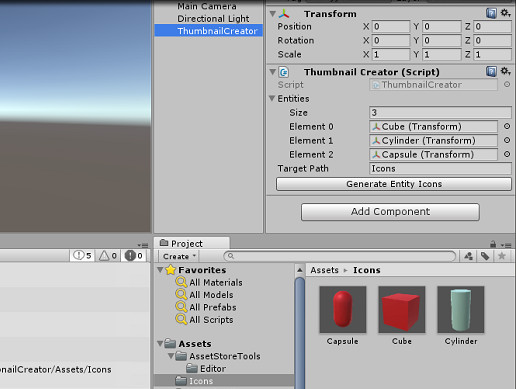This screenshot has height=389, width=516.
Task: Click Generate Entity Icons button
Action: (x=394, y=184)
